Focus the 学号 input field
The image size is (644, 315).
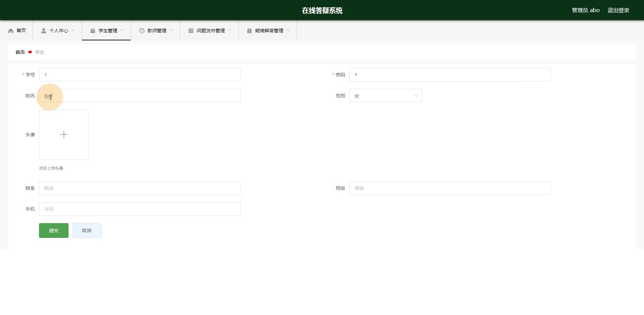pos(140,75)
